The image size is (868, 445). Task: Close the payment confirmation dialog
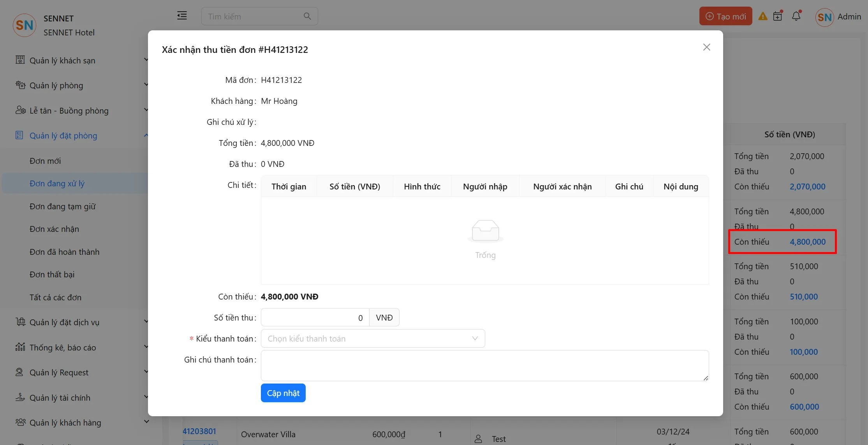pos(706,47)
